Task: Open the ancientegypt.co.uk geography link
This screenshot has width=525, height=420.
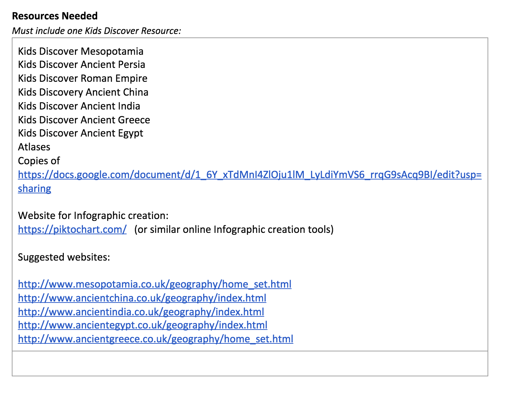Action: coord(143,325)
